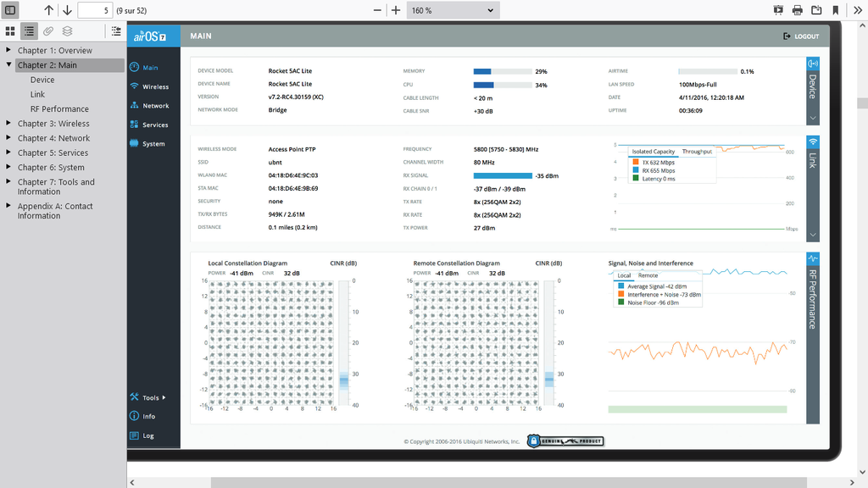Click the RX signal strength bar
868x488 pixels.
503,176
